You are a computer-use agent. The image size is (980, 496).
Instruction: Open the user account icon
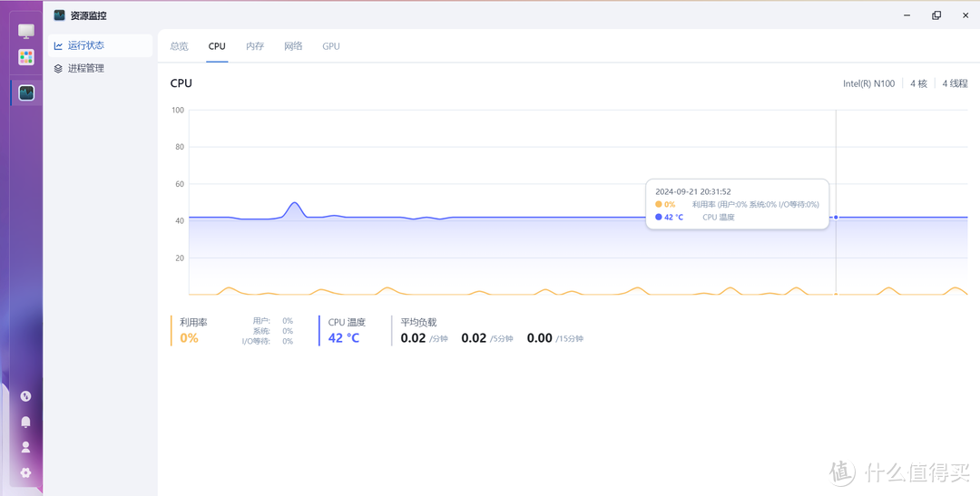point(25,447)
